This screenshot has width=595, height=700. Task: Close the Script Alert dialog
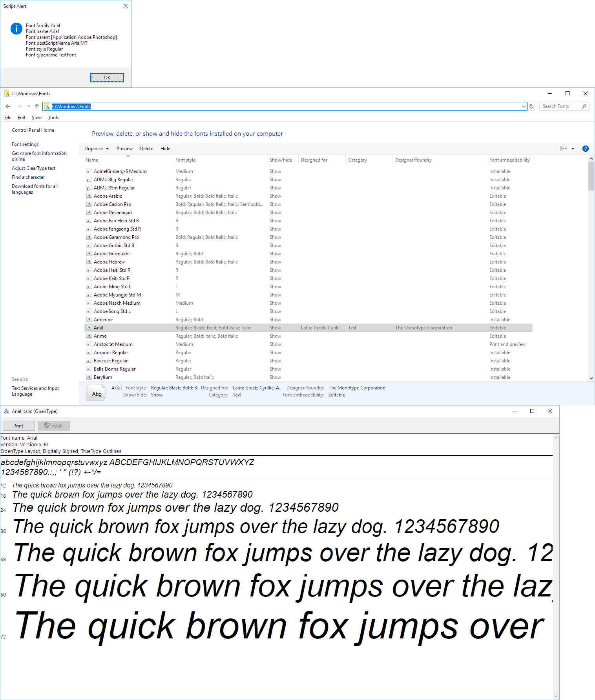point(126,6)
